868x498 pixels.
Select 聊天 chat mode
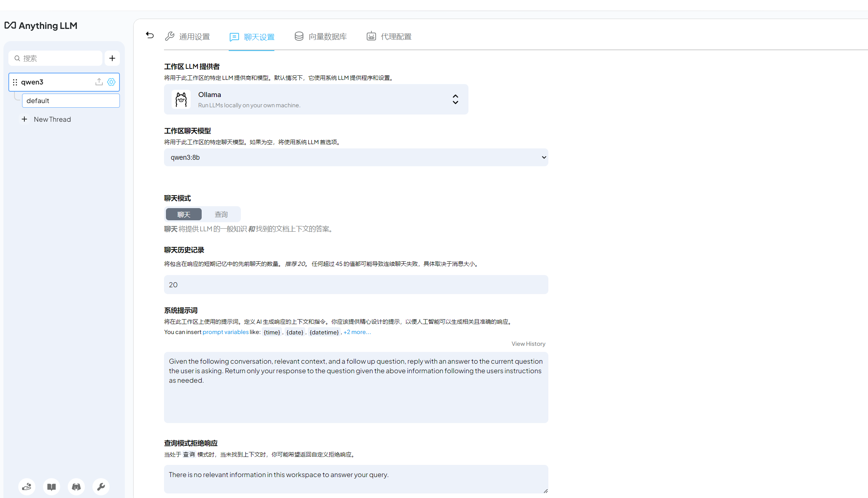coord(184,214)
